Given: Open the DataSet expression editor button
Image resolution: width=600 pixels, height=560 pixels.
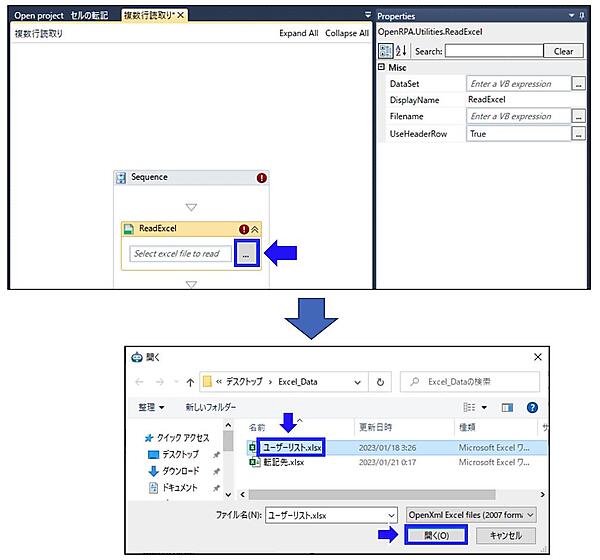Looking at the screenshot, I should (578, 83).
